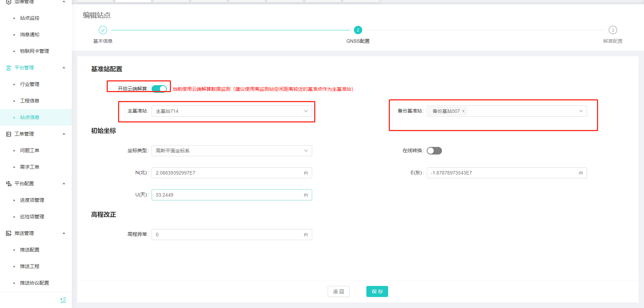Image resolution: width=644 pixels, height=308 pixels.
Task: Click the 返回 button
Action: click(x=338, y=291)
